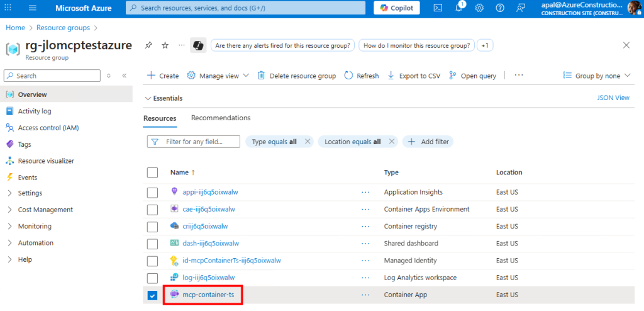
Task: Open the Copilot icon beside resource group title
Action: coord(198,45)
